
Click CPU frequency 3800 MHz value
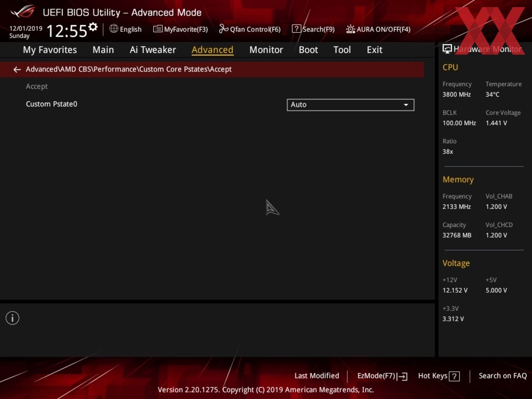[x=457, y=94]
